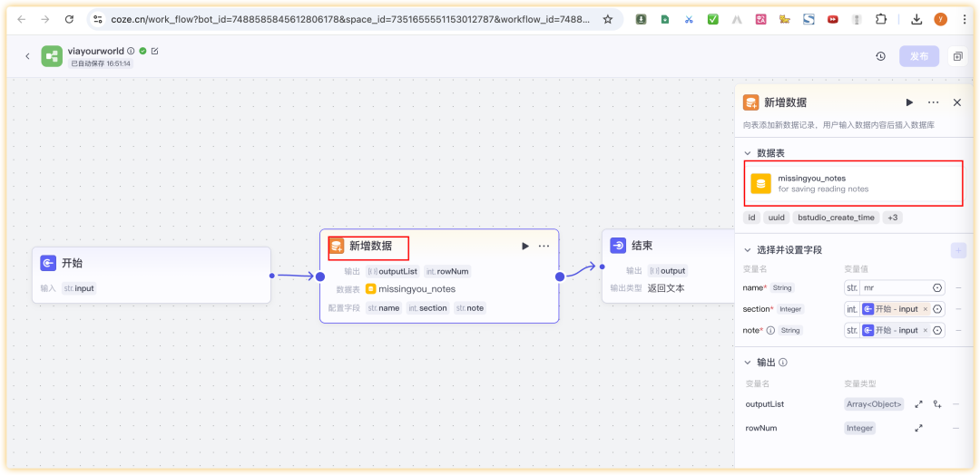980x475 pixels.
Task: Open the info icon beside viayourworld
Action: tap(131, 51)
